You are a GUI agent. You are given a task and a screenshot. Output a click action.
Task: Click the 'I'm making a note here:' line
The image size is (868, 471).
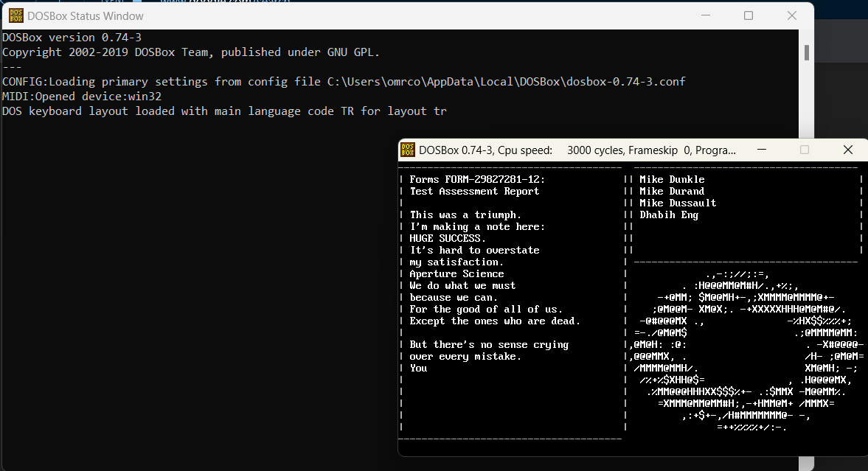click(x=477, y=226)
